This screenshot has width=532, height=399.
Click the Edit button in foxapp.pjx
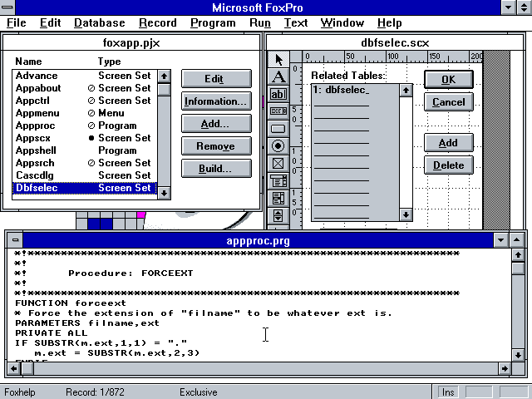[x=216, y=79]
